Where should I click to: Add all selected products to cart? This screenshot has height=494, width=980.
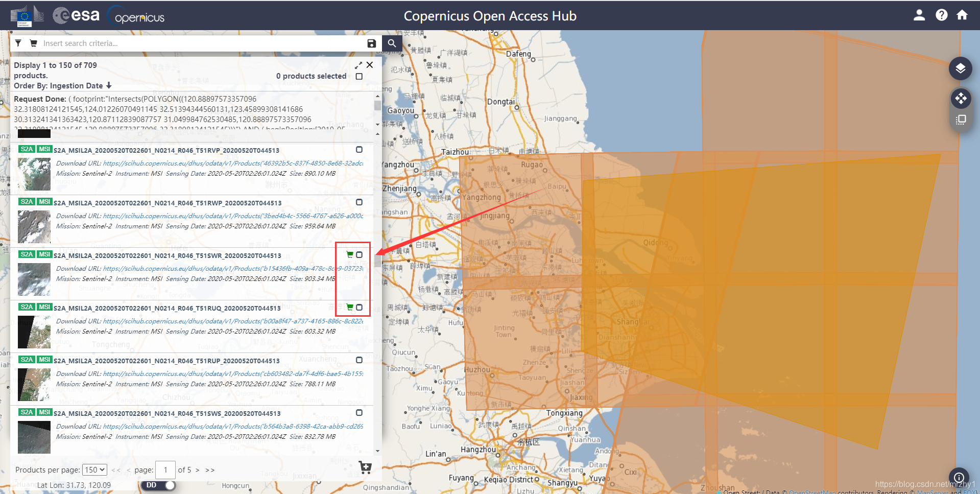click(x=365, y=467)
